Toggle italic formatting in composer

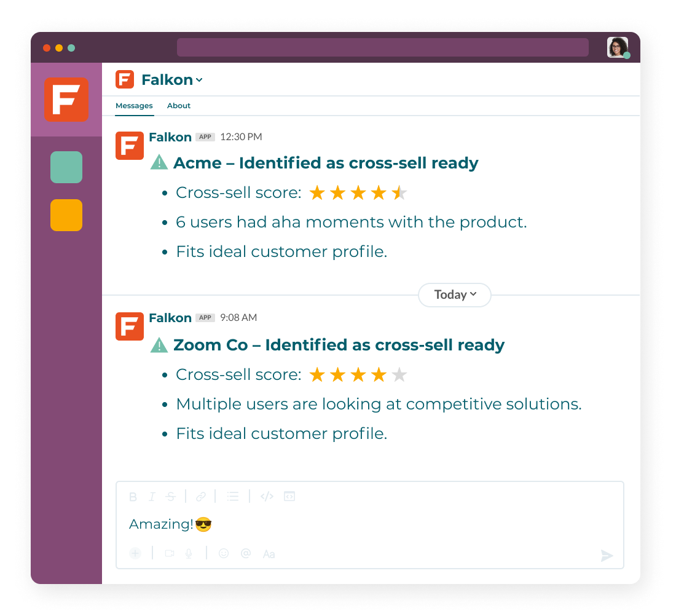tap(152, 497)
